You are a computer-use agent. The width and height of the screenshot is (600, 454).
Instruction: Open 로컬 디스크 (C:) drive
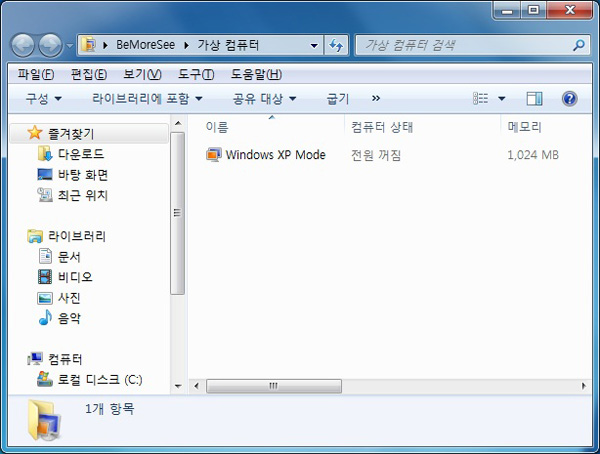(x=100, y=379)
